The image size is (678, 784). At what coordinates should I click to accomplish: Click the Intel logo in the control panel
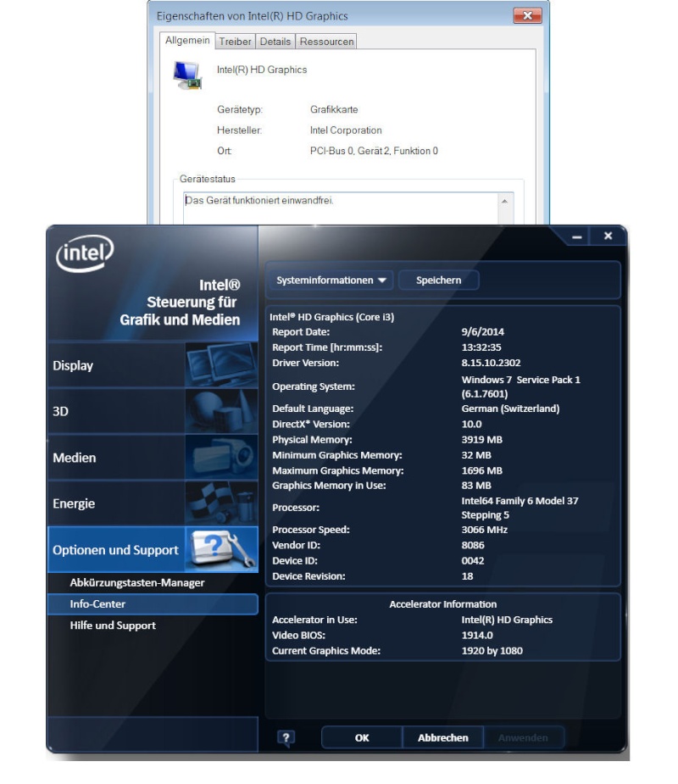pos(85,253)
